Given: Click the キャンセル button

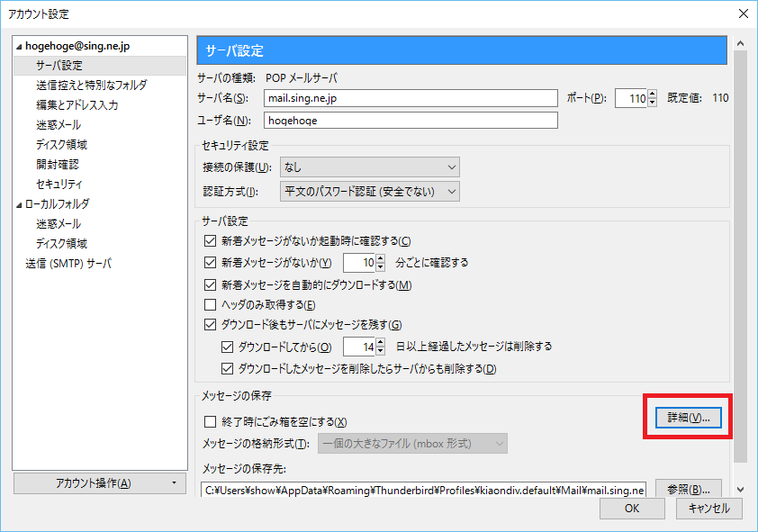Looking at the screenshot, I should (x=709, y=509).
